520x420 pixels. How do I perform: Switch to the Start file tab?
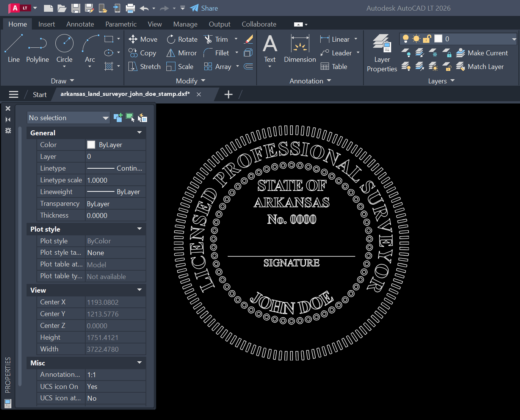coord(39,94)
